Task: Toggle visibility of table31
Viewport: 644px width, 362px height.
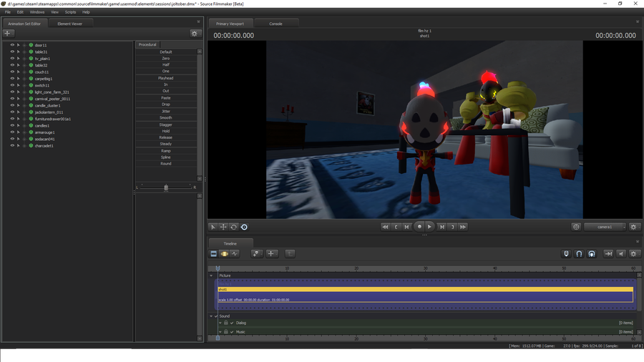Action: click(x=12, y=52)
